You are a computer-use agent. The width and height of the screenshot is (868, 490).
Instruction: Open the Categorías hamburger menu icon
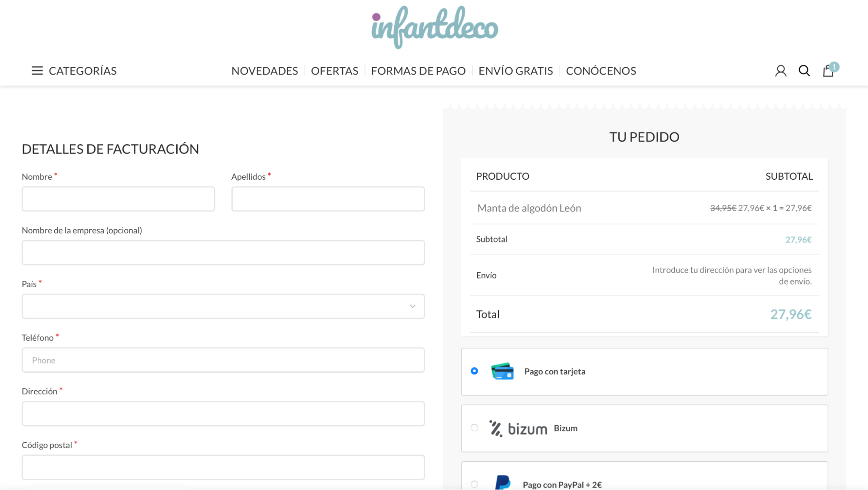(x=37, y=70)
